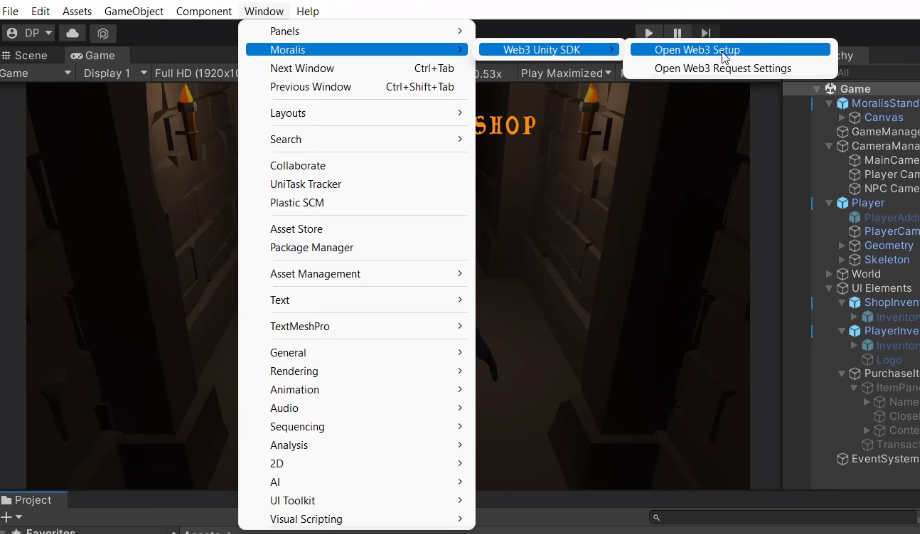This screenshot has width=920, height=534.
Task: Click the Canvas object icon
Action: coord(855,117)
